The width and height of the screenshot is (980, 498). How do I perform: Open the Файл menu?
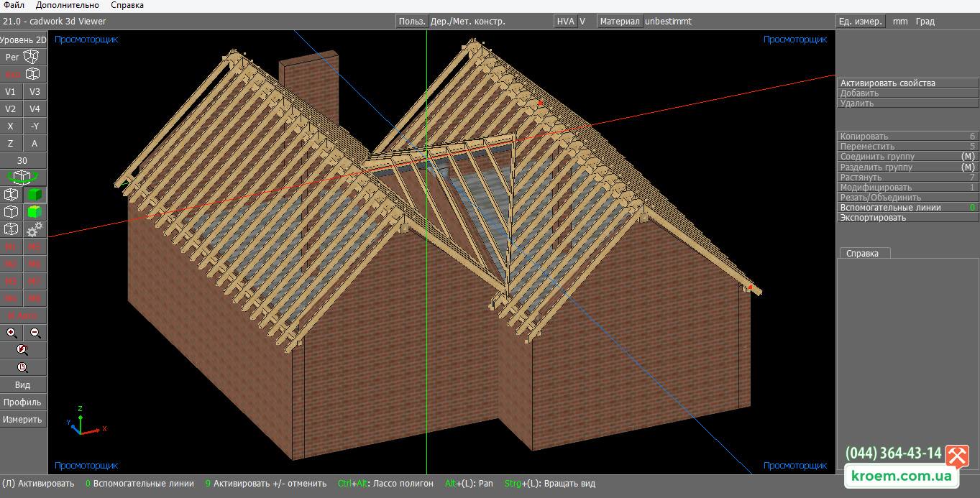(x=14, y=5)
